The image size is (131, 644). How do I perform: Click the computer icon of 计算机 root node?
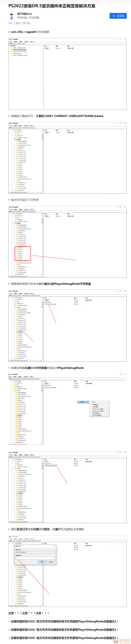12,46
